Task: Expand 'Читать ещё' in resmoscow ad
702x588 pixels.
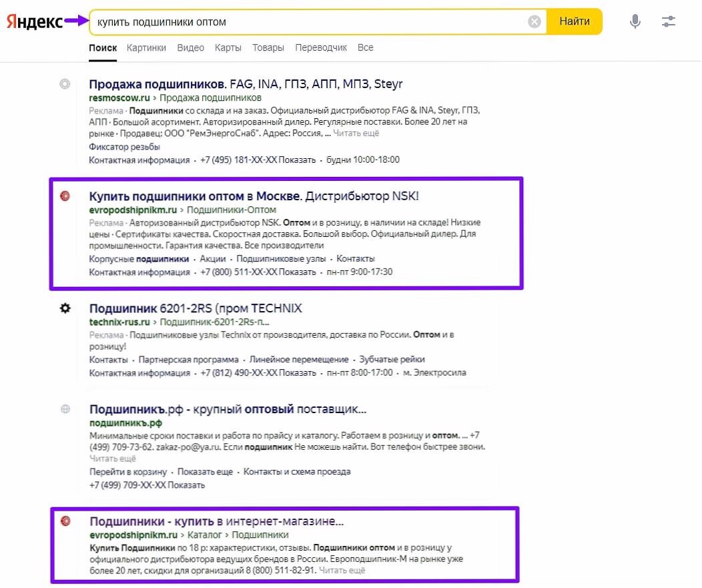Action: click(356, 133)
